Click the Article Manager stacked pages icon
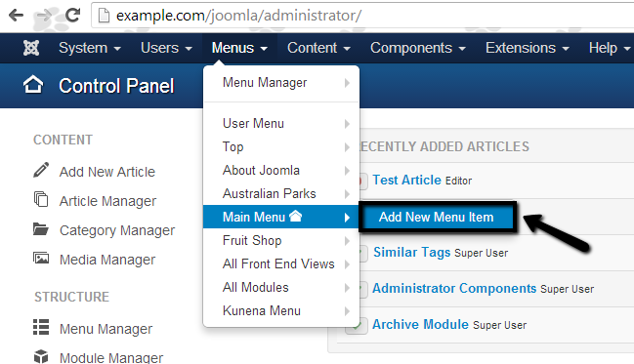The width and height of the screenshot is (634, 364). click(41, 199)
